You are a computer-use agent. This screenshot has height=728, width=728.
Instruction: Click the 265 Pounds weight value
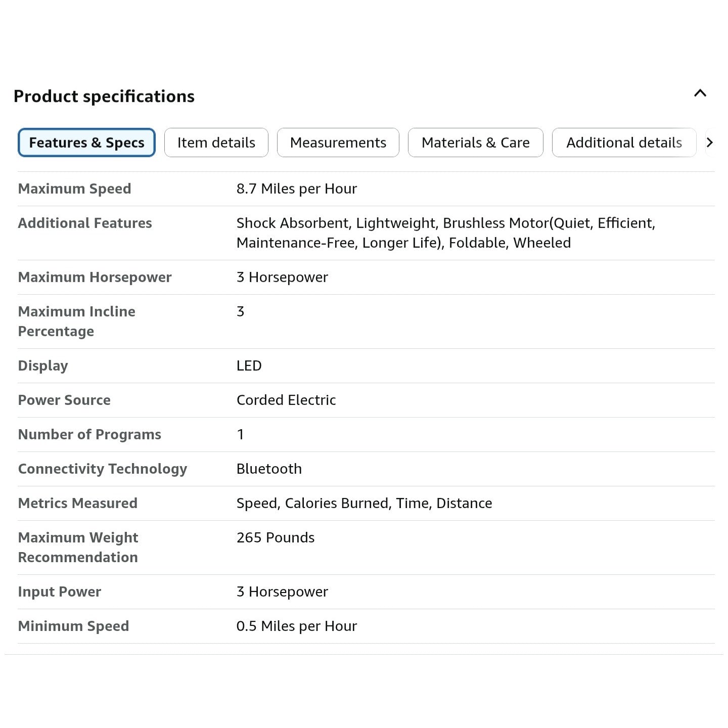pos(275,537)
